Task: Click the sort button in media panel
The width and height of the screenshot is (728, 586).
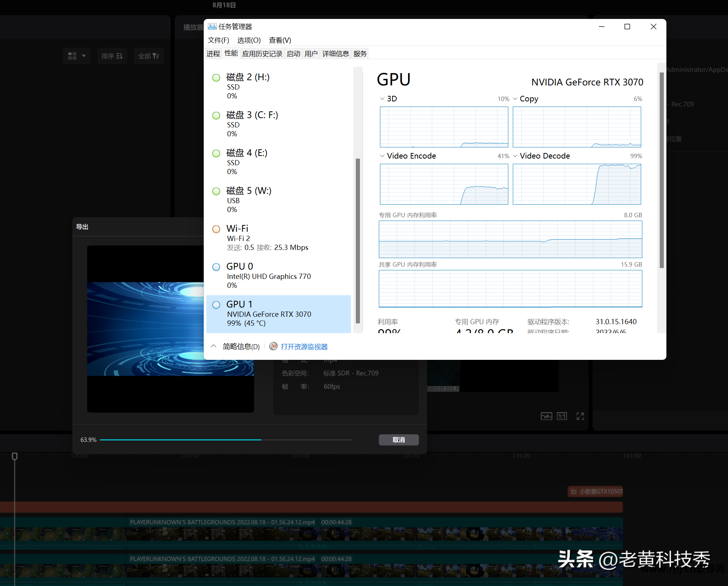Action: click(112, 56)
